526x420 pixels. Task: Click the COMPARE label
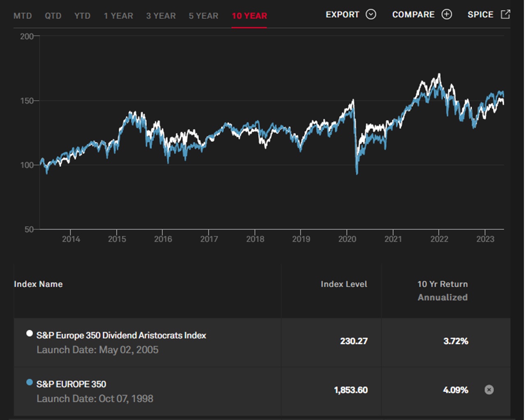pos(413,14)
